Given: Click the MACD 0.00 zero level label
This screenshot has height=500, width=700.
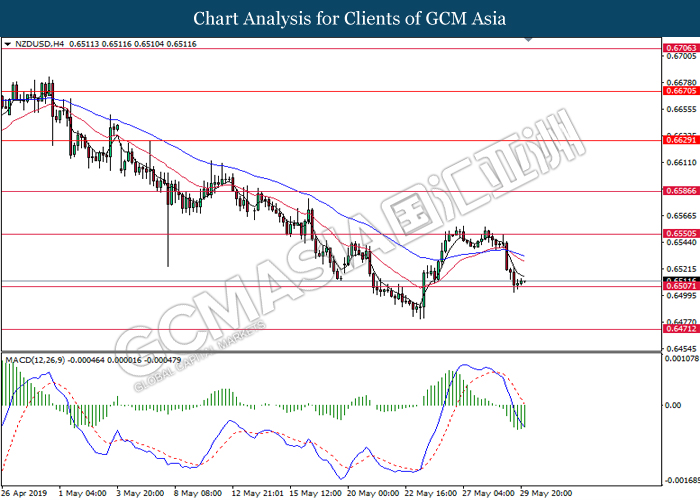Looking at the screenshot, I should [673, 405].
